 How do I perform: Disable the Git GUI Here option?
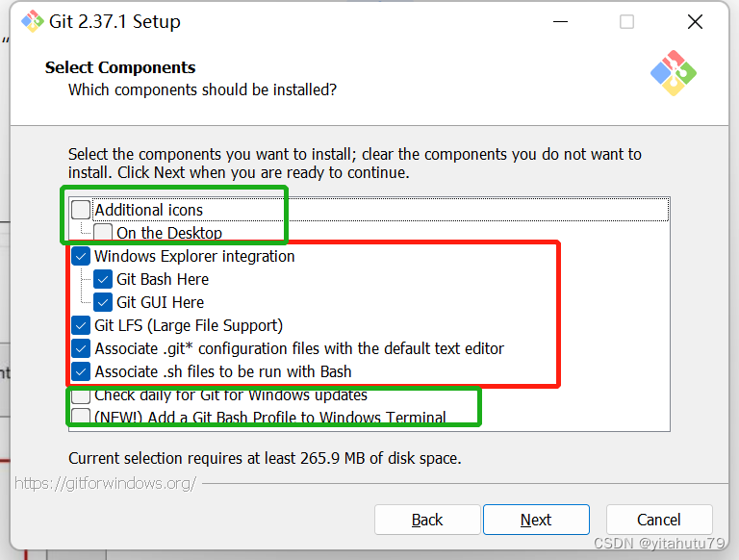pyautogui.click(x=104, y=302)
